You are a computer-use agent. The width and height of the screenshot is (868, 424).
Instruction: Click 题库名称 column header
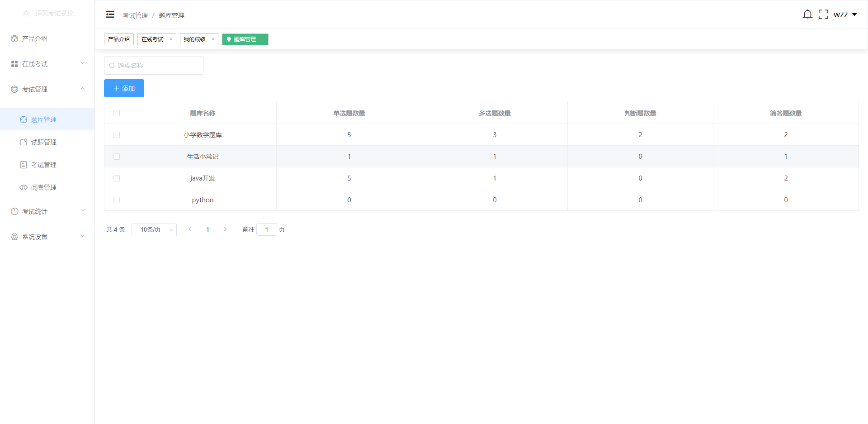(203, 113)
